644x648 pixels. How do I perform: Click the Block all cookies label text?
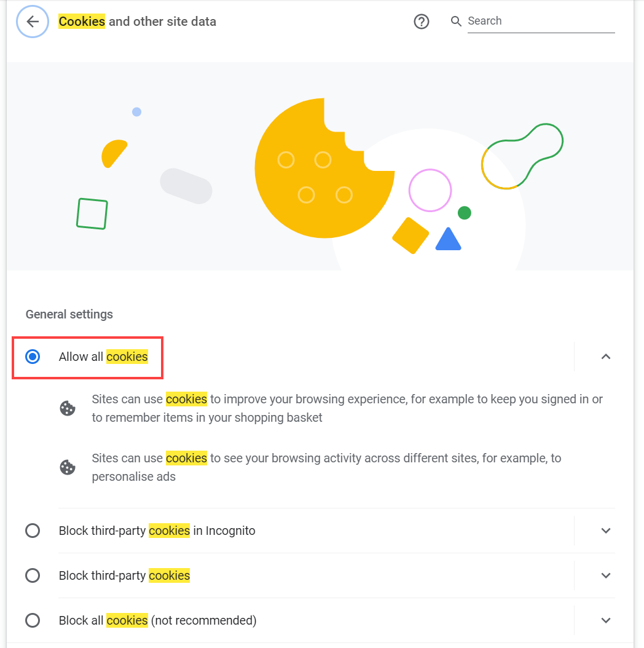coord(157,620)
